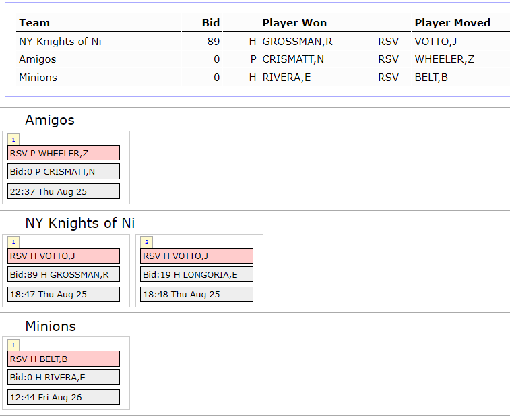Click the Team column header
The image size is (510, 420).
click(x=34, y=23)
